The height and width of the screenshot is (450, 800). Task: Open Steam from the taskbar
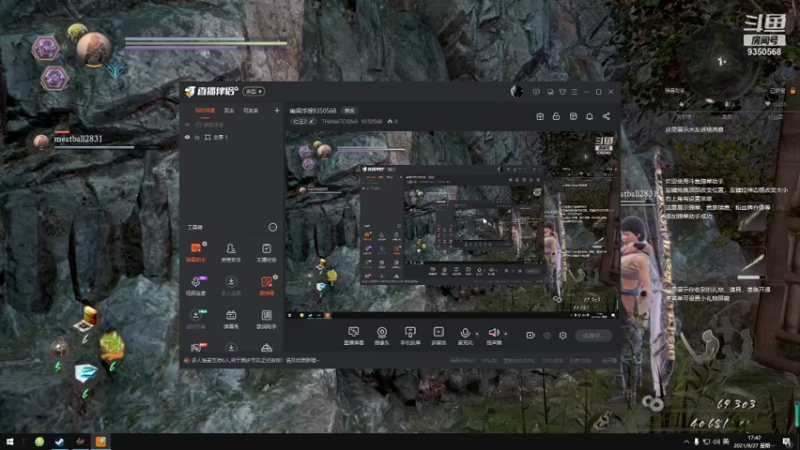point(60,442)
